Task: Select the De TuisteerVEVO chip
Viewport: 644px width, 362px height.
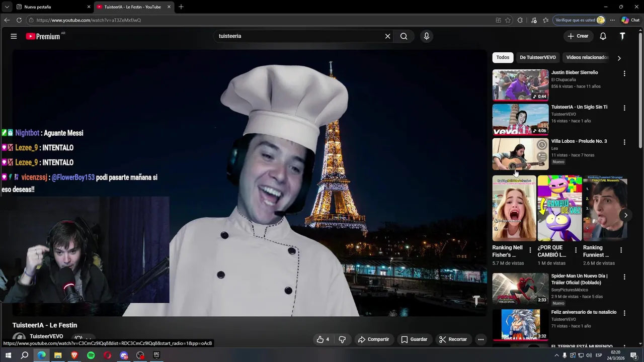Action: tap(537, 57)
